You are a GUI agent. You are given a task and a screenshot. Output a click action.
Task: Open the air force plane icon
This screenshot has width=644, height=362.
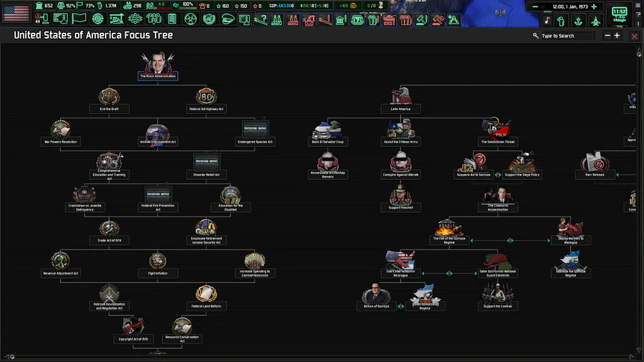click(595, 21)
